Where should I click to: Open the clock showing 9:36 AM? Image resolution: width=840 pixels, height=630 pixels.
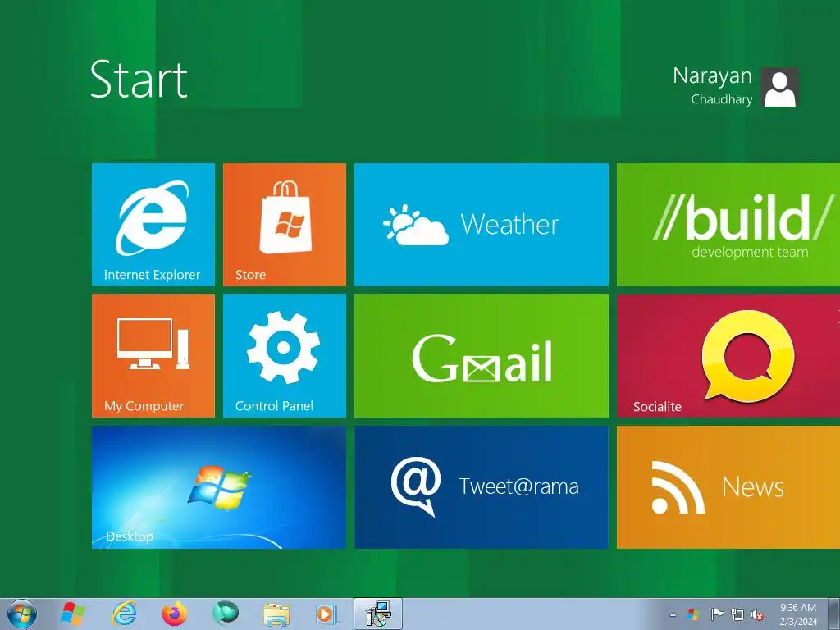[798, 614]
